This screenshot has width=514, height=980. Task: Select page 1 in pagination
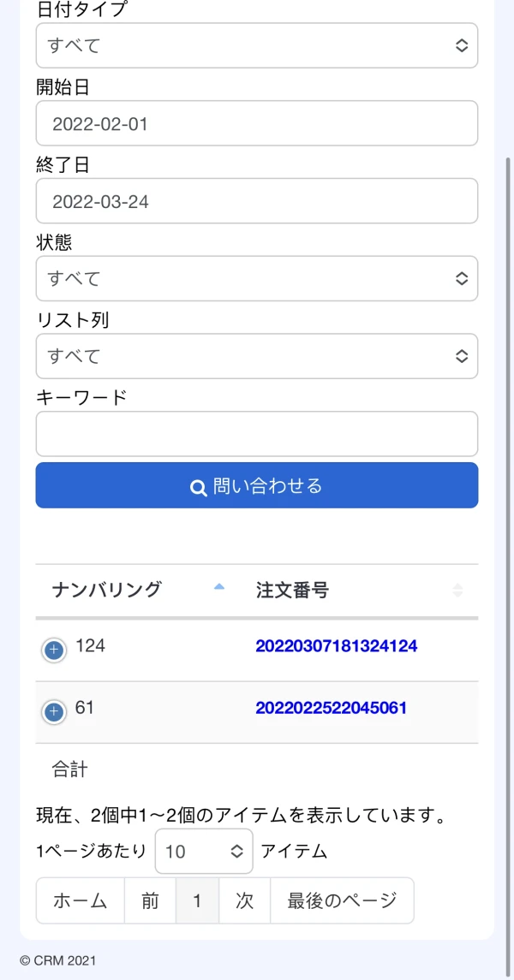point(198,900)
